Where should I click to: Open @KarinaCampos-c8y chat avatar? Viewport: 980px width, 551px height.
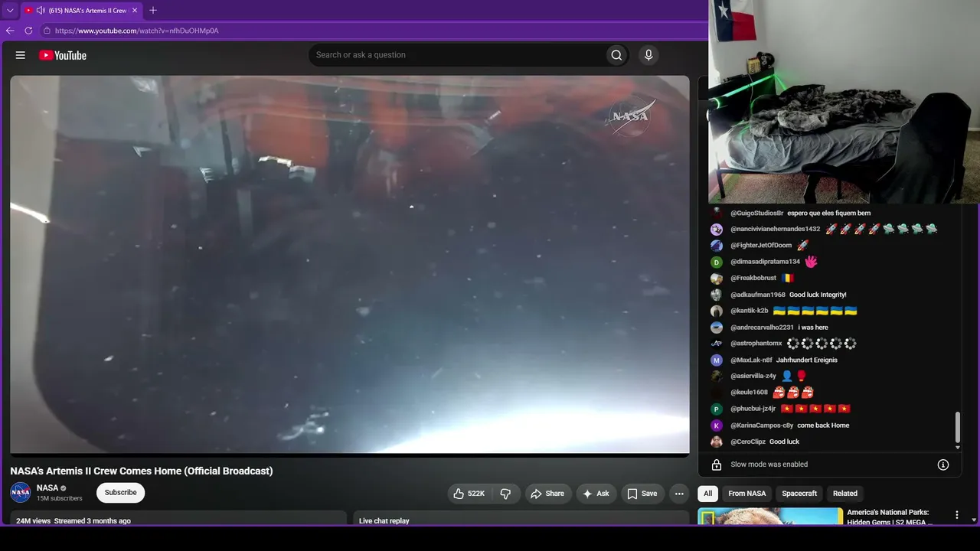[717, 425]
